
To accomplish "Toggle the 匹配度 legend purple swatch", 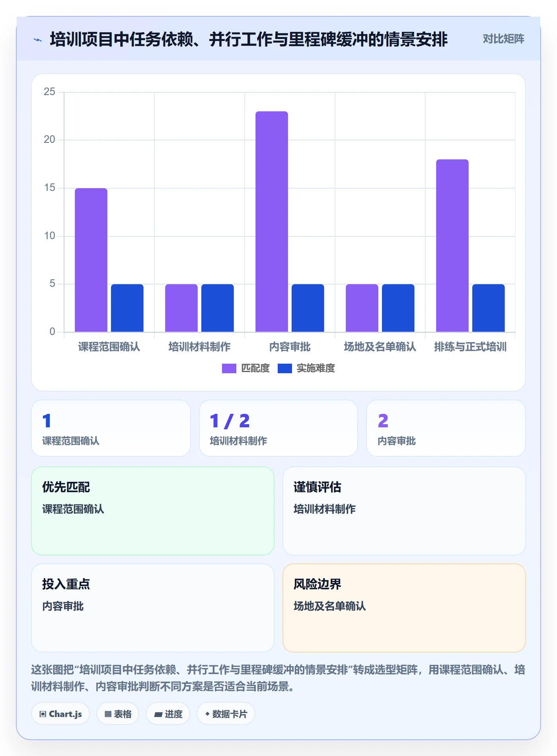I will point(229,368).
